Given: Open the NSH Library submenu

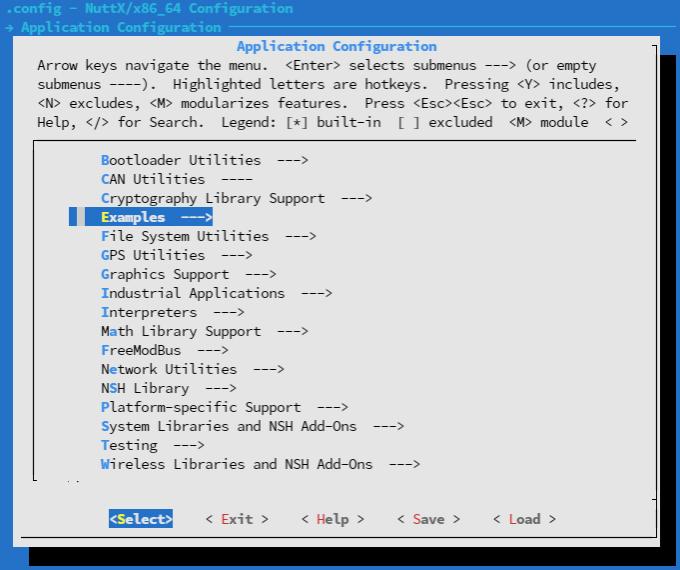Looking at the screenshot, I should (169, 388).
